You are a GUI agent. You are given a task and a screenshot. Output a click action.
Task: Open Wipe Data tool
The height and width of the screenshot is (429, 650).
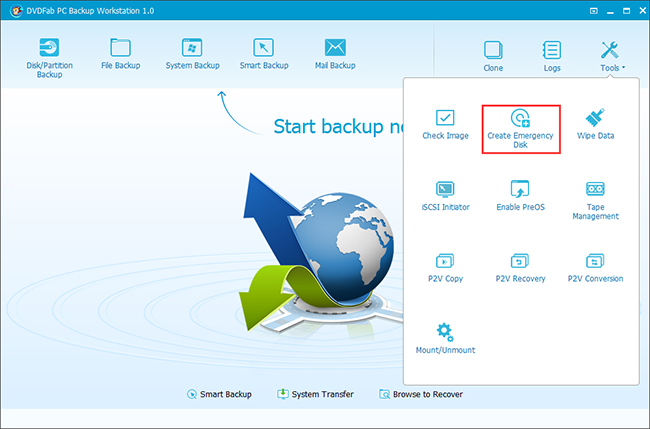coord(595,124)
